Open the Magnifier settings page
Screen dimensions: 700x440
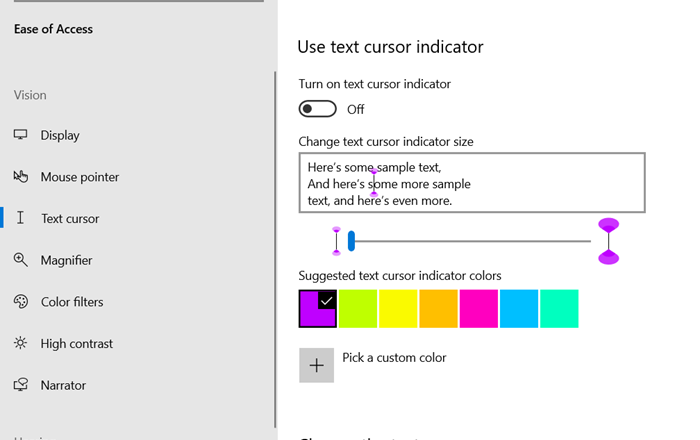tap(66, 260)
